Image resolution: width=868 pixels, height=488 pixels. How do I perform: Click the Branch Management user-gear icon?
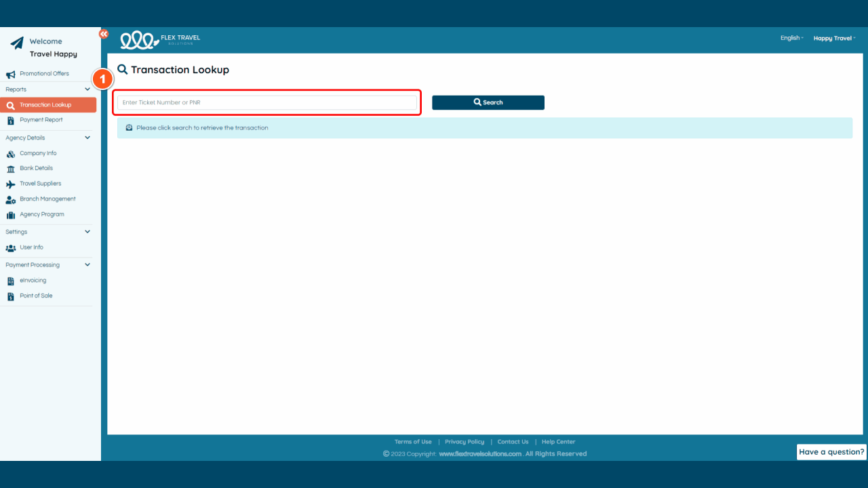11,199
